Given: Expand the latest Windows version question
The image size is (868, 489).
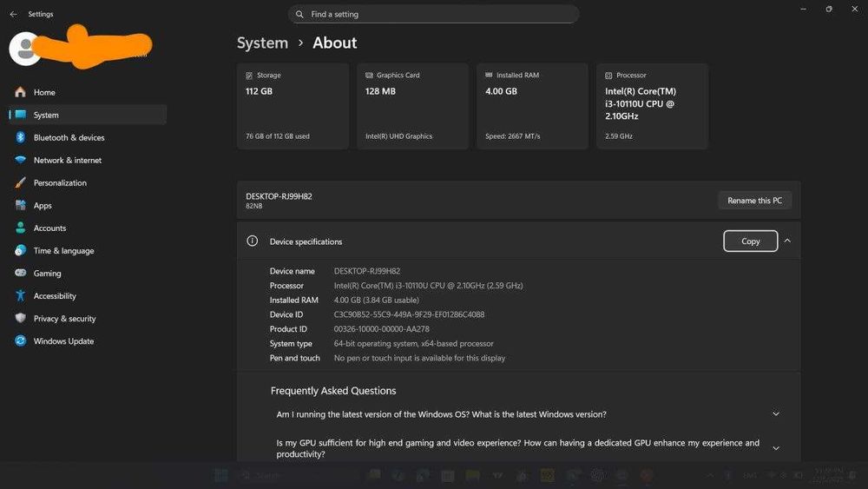Looking at the screenshot, I should tap(776, 414).
